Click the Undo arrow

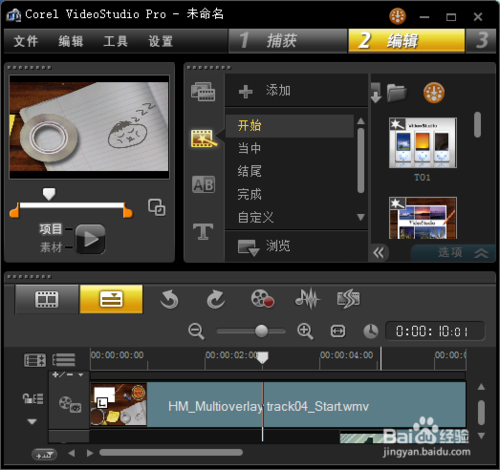tap(169, 299)
